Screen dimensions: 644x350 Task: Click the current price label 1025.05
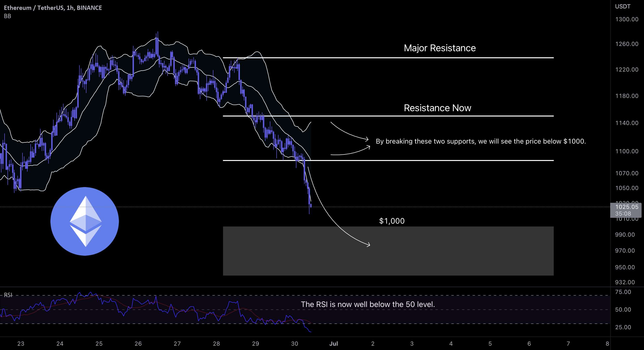627,207
